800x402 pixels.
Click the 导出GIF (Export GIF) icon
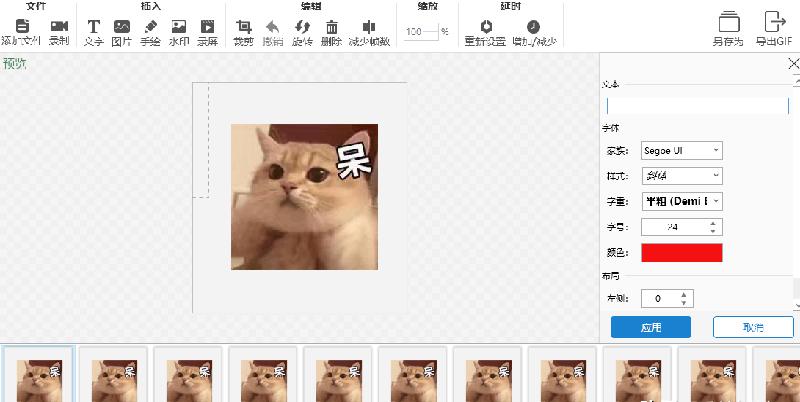(773, 22)
